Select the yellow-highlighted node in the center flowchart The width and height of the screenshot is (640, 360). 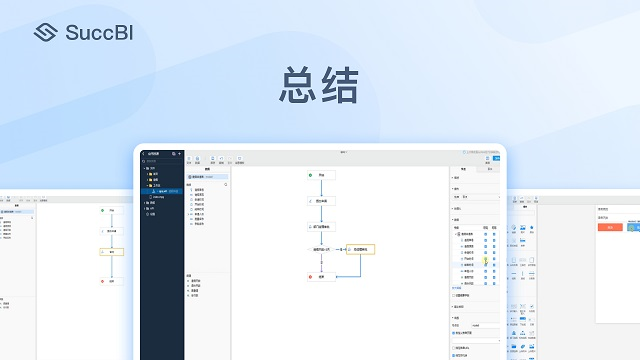(360, 249)
